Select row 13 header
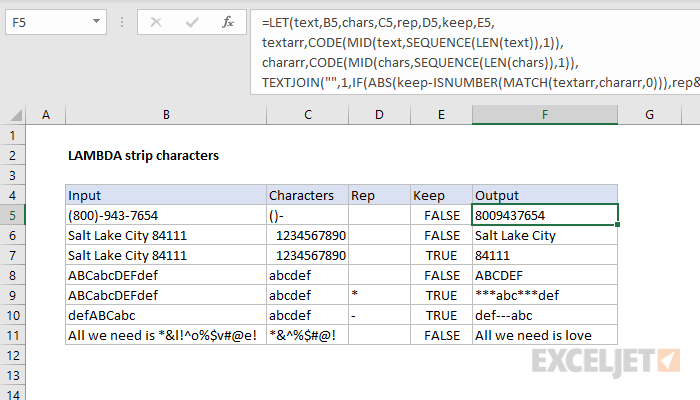Screen dimensions: 700x400 coord(12,375)
